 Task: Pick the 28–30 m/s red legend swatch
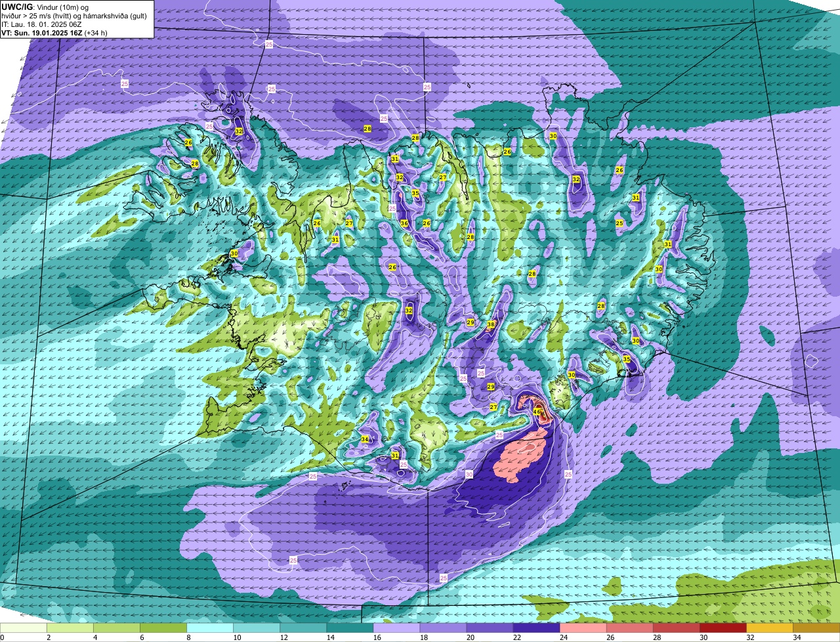(x=675, y=628)
